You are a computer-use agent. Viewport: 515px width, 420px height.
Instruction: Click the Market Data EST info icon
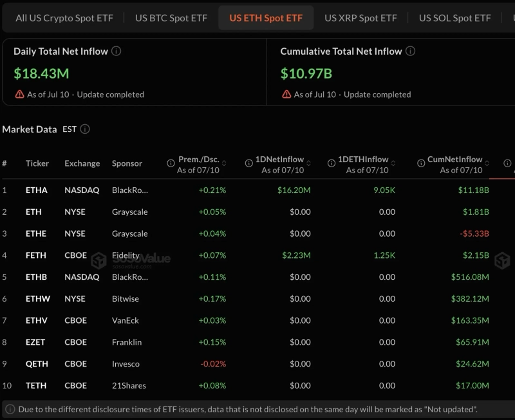coord(85,129)
